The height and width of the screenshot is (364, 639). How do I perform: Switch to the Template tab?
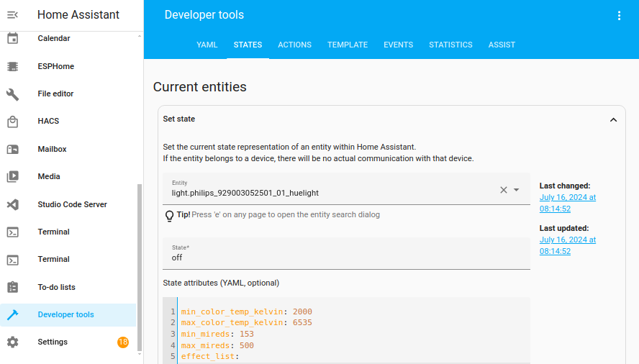point(348,45)
